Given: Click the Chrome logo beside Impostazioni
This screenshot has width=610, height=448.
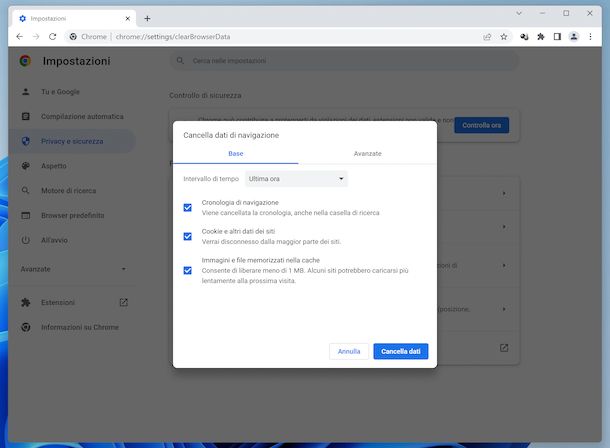Looking at the screenshot, I should (25, 61).
